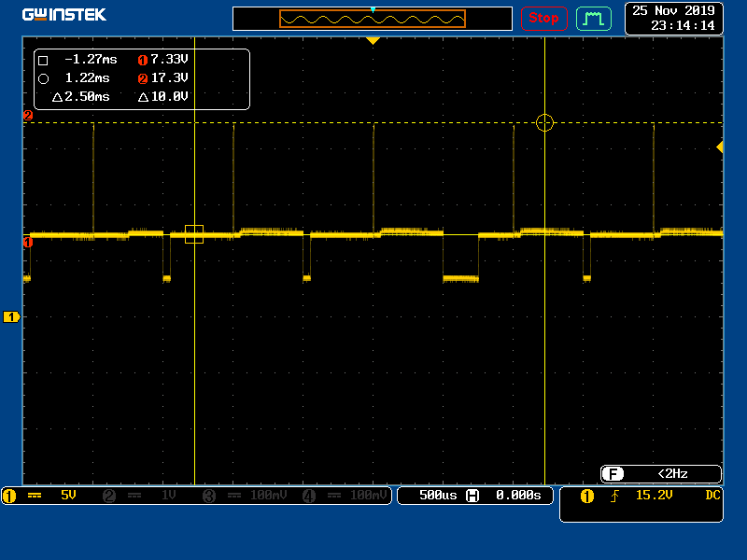This screenshot has height=560, width=747.
Task: Click the channel 4 badge in bottom bar
Action: click(309, 497)
